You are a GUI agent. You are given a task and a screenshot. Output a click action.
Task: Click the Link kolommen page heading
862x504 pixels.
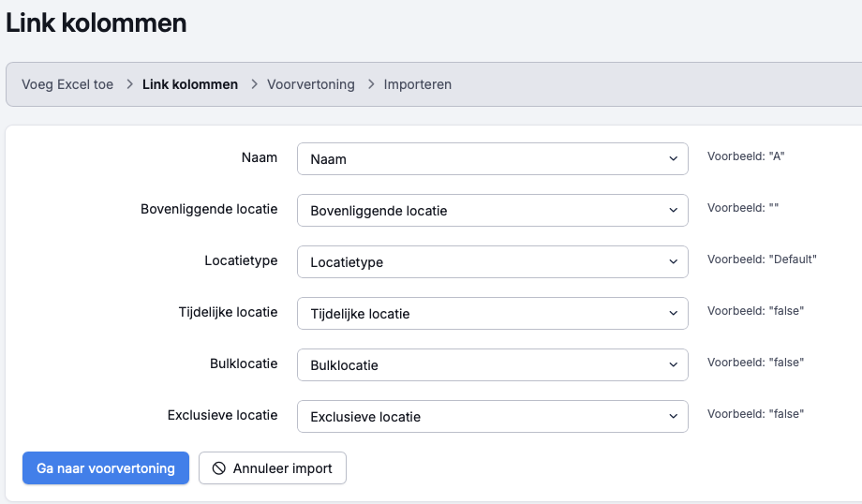[97, 23]
